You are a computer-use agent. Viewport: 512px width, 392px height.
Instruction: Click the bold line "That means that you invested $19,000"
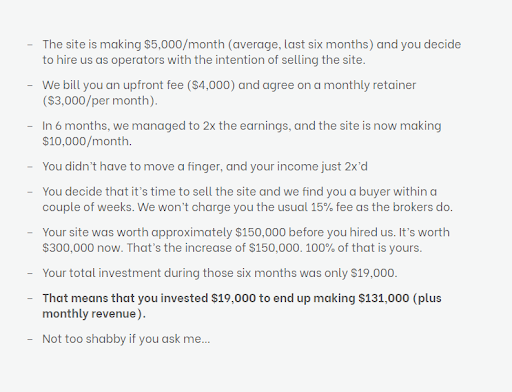242,298
